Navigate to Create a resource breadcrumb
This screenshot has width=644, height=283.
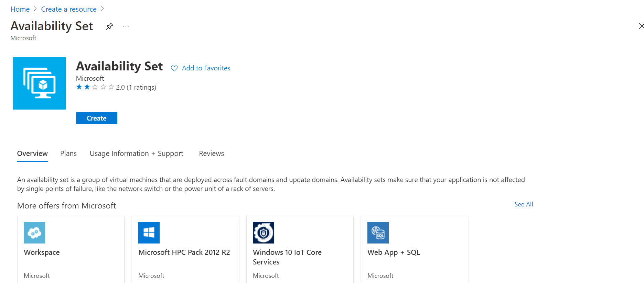tap(69, 9)
